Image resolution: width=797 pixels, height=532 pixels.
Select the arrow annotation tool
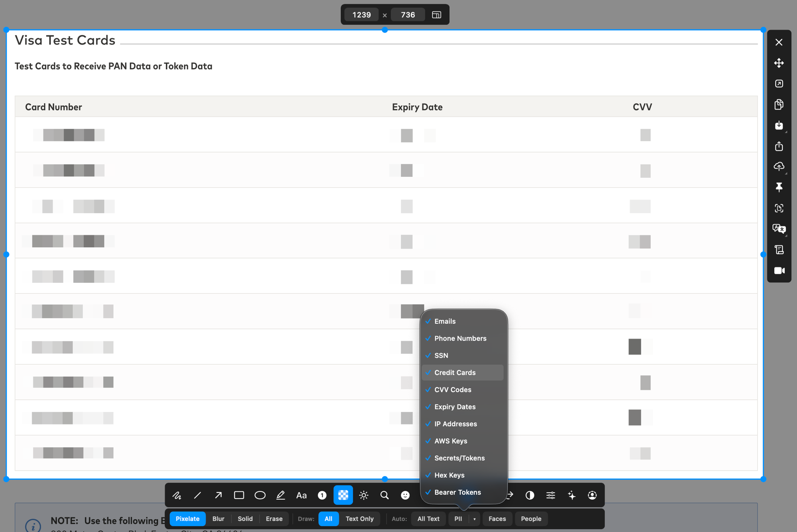(x=218, y=495)
